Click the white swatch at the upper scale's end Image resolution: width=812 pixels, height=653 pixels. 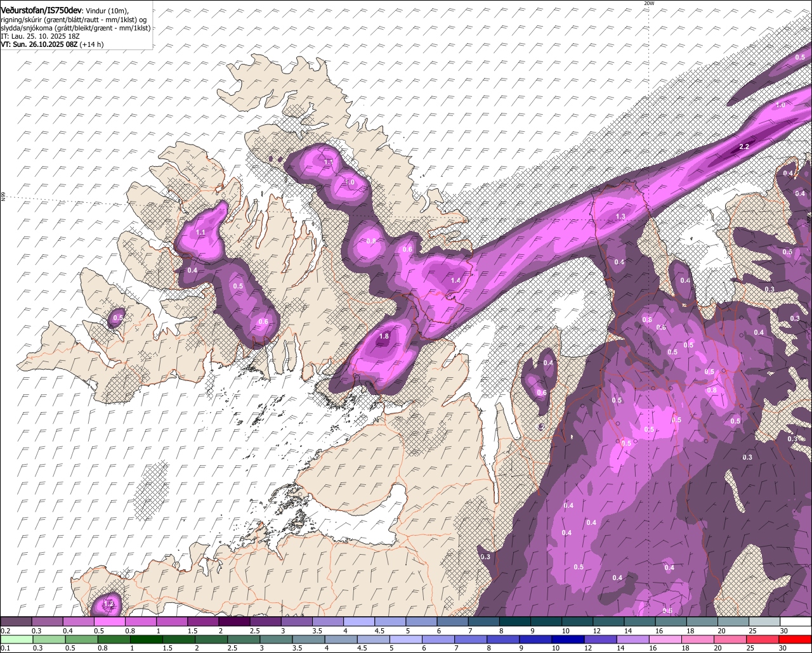796,622
